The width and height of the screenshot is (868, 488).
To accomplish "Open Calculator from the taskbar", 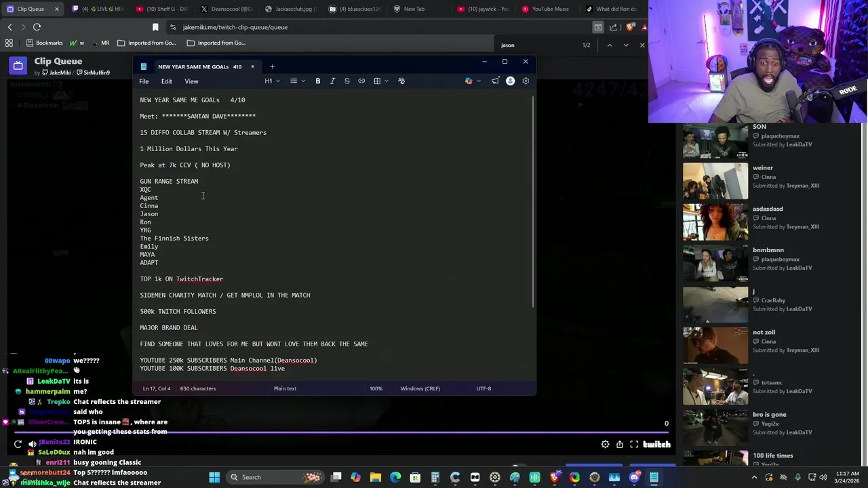I will [x=435, y=477].
